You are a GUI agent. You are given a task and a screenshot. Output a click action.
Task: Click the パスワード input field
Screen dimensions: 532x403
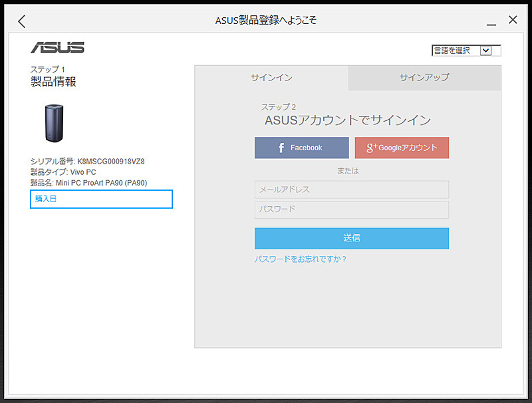click(351, 209)
